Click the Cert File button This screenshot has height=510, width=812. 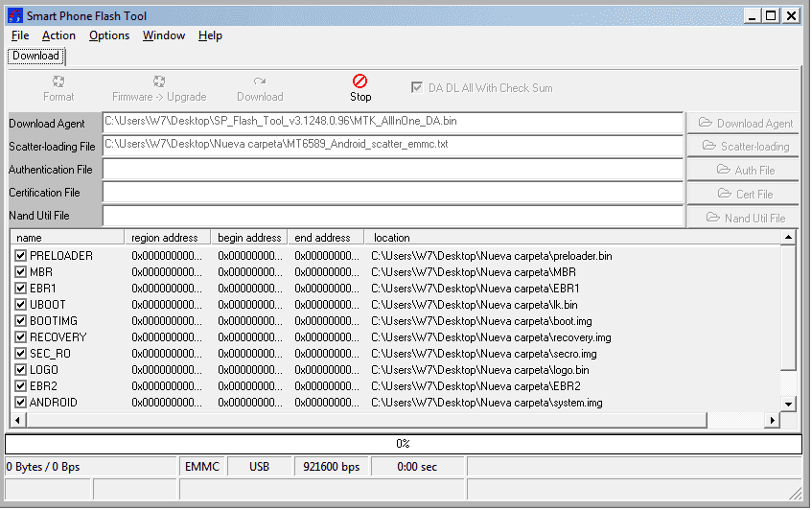coord(743,194)
